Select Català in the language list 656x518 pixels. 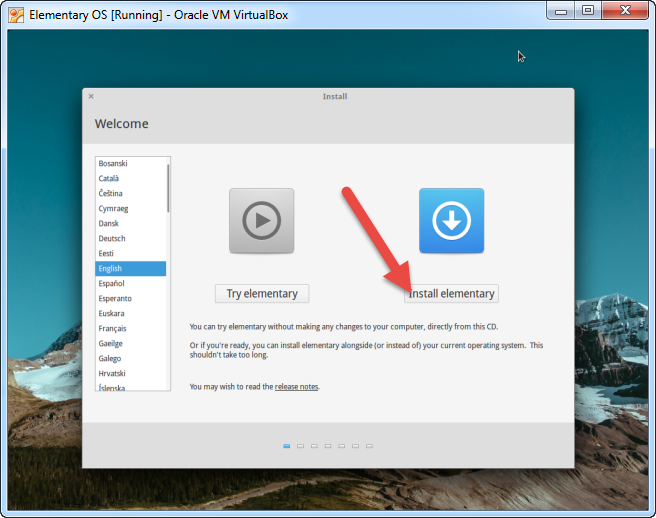(131, 178)
